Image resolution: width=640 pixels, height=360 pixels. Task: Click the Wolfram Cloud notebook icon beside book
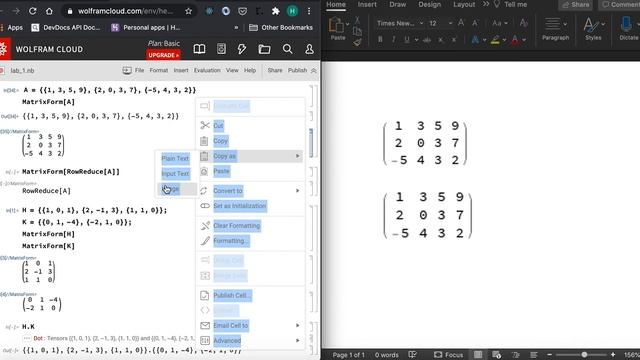221,49
